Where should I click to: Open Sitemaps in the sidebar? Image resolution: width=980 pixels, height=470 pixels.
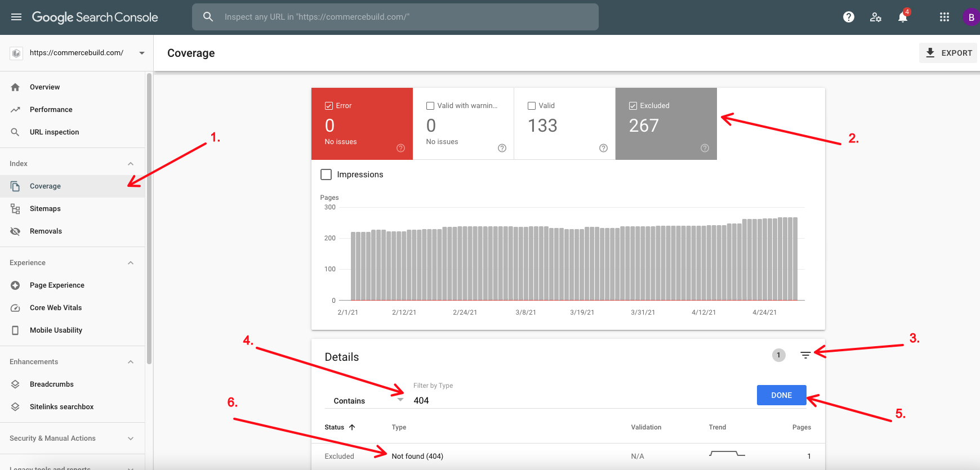45,209
